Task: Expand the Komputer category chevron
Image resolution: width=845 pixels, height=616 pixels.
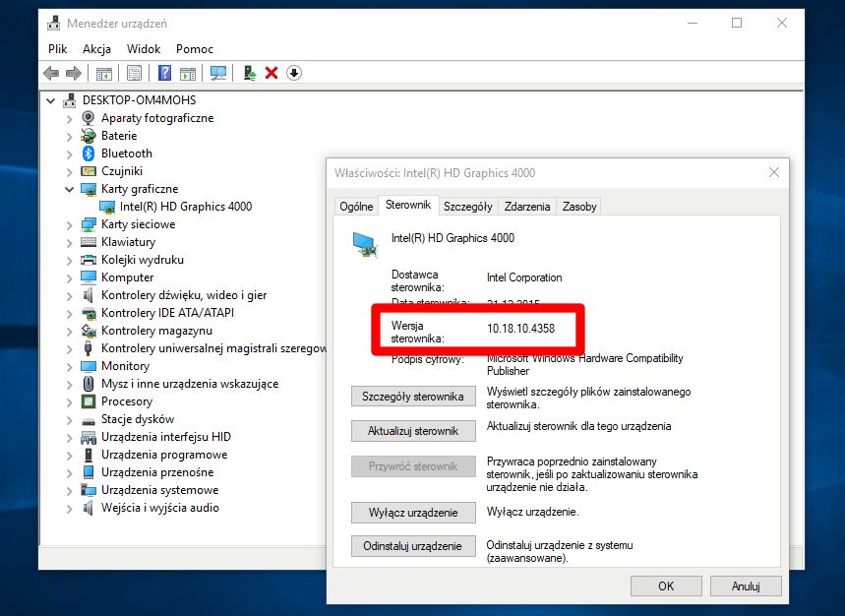Action: pyautogui.click(x=69, y=278)
